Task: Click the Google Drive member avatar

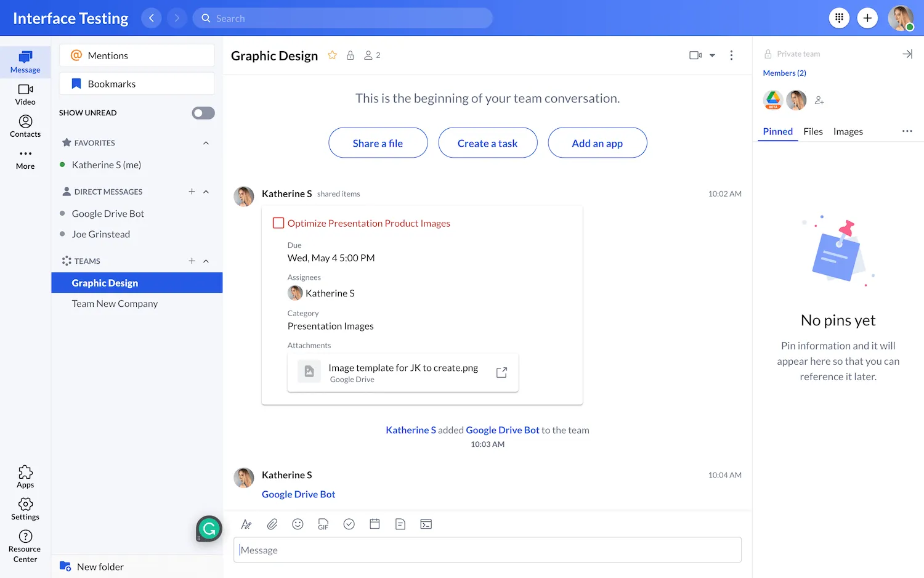Action: [x=773, y=100]
